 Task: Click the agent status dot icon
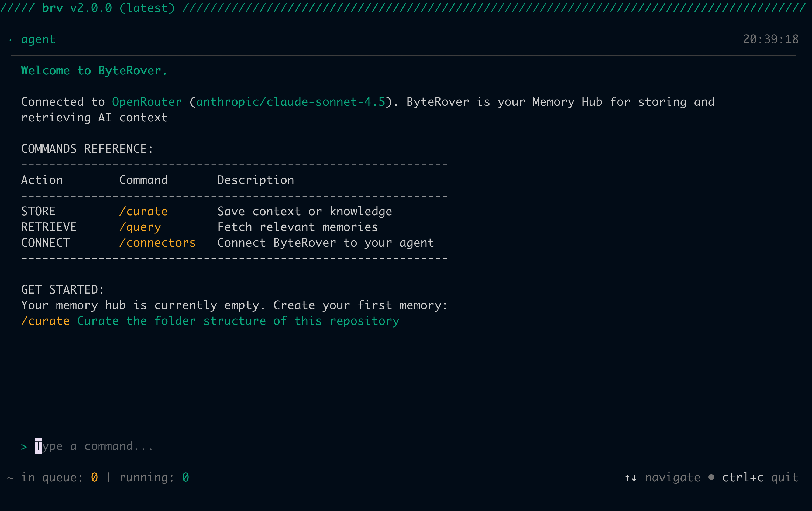(11, 40)
